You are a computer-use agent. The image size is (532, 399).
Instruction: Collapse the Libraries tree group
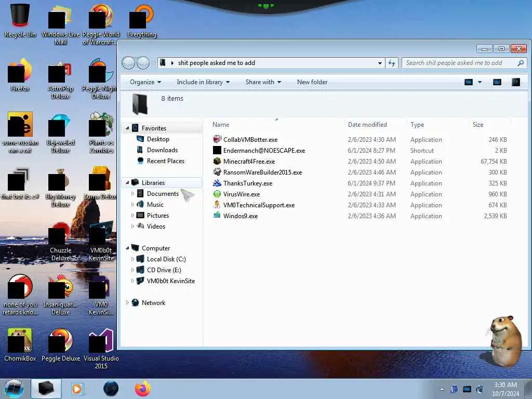point(127,182)
